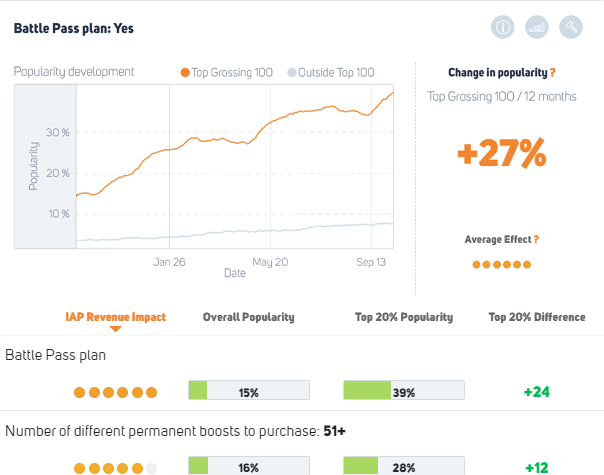Click the Battle Pass plan 15% popularity bar
Image resolution: width=604 pixels, height=475 pixels.
coord(249,392)
